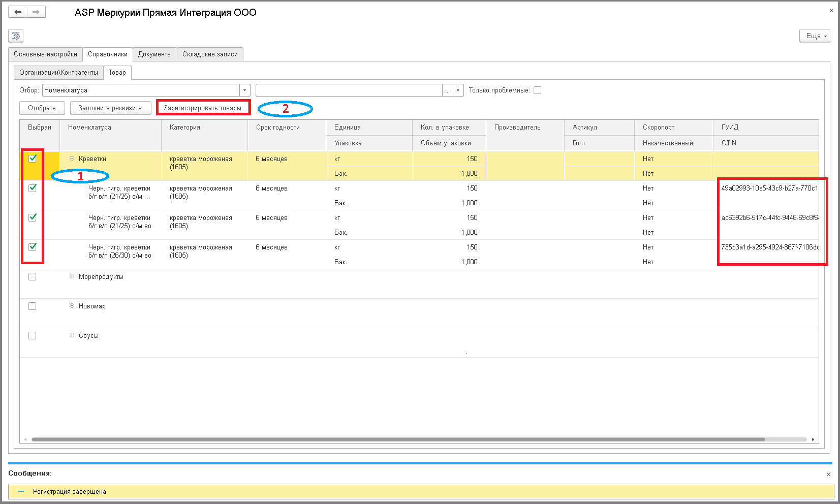Open the Отбор Номенклатура dropdown arrow
The width and height of the screenshot is (840, 504).
245,90
